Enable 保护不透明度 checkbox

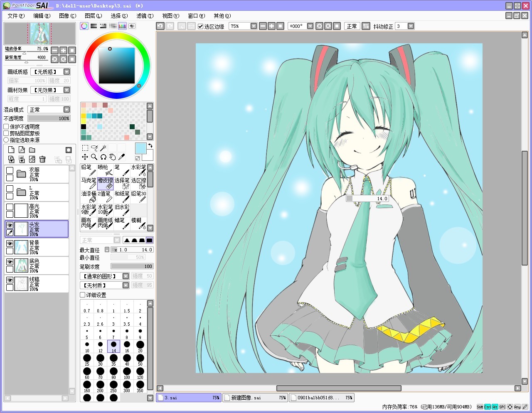tap(6, 127)
